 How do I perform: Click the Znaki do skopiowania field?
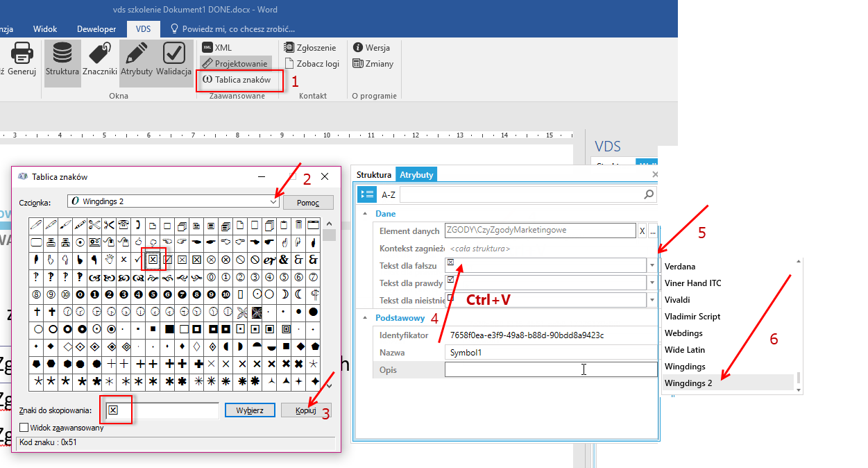coord(161,410)
